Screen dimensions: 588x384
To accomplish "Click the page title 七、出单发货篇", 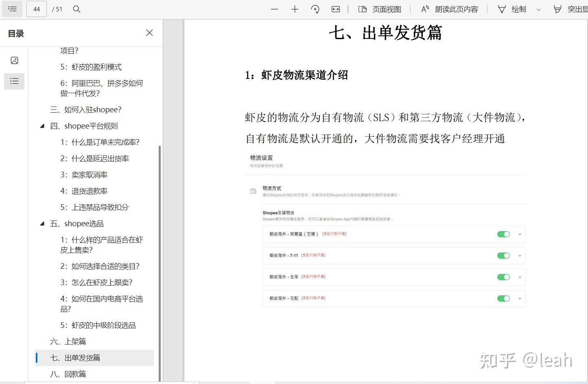I will click(x=385, y=33).
